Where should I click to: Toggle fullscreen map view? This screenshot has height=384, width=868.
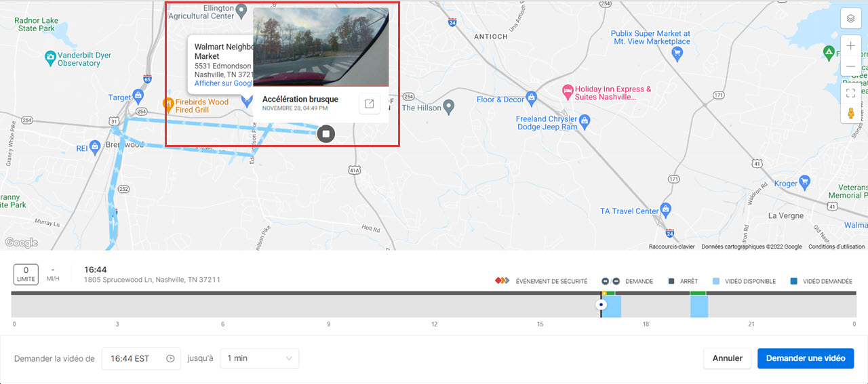click(851, 93)
